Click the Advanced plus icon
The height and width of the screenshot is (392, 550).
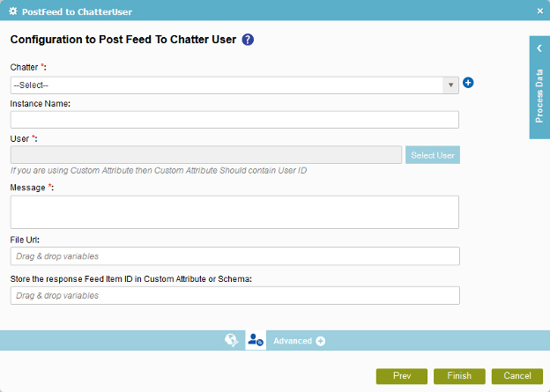tap(320, 341)
